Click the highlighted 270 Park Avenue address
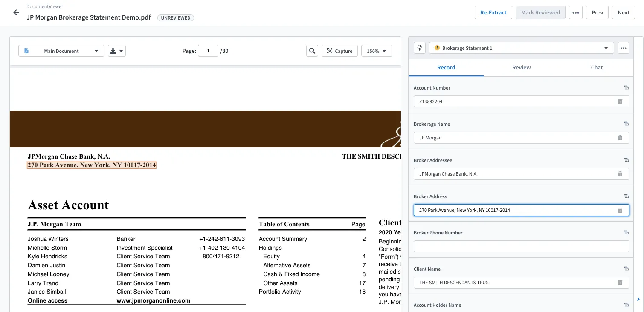This screenshot has height=312, width=644. click(x=92, y=165)
